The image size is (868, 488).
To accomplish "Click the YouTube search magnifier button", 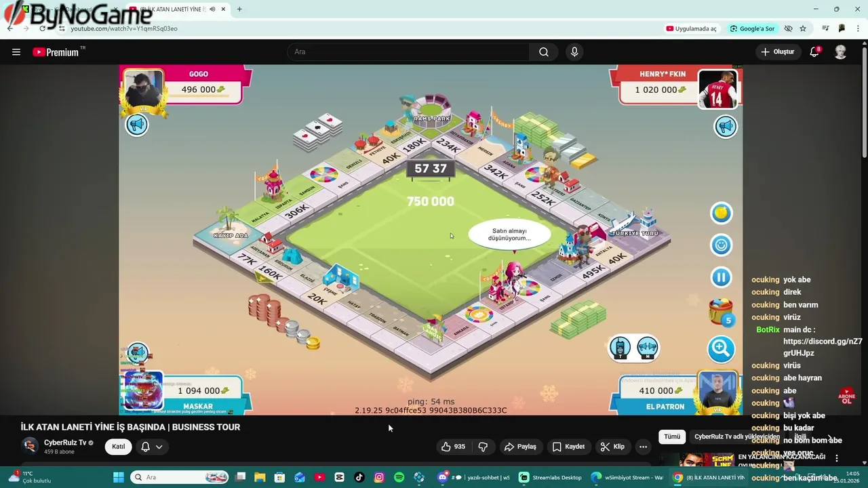I will pos(544,52).
